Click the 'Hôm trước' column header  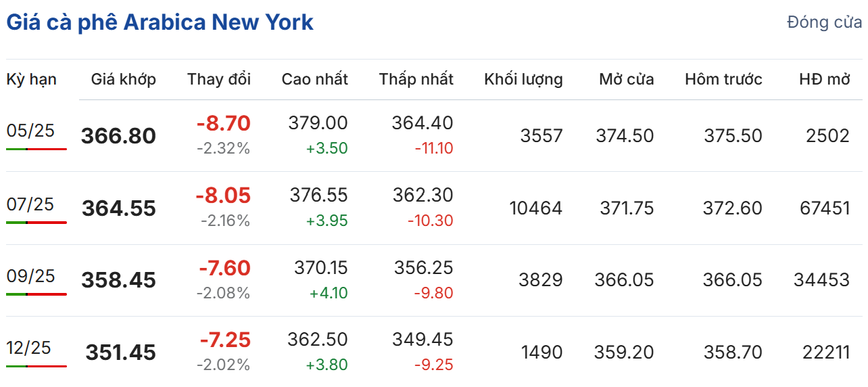723,79
